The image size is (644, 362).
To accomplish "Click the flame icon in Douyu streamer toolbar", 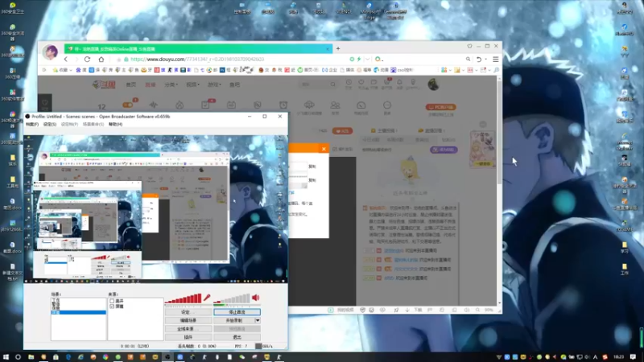I will [x=180, y=105].
